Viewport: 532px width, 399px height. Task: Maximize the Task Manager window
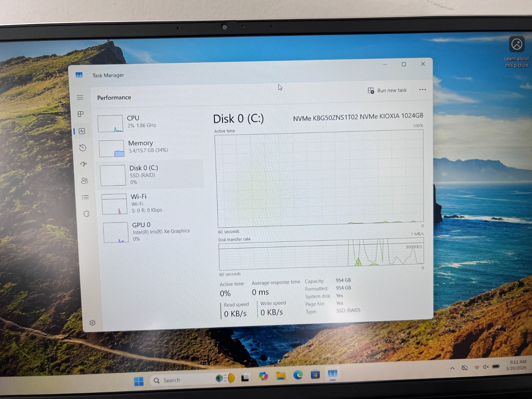click(404, 64)
